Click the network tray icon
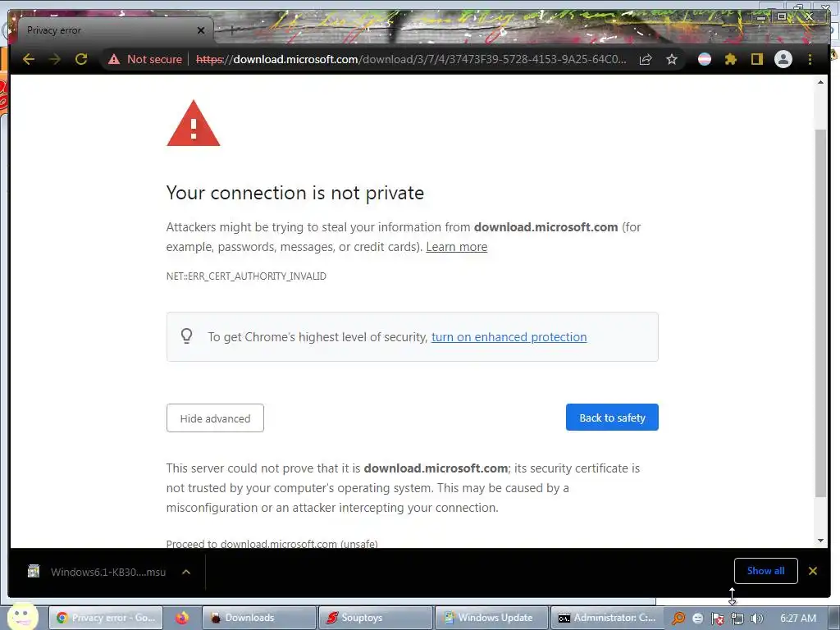 pyautogui.click(x=737, y=619)
